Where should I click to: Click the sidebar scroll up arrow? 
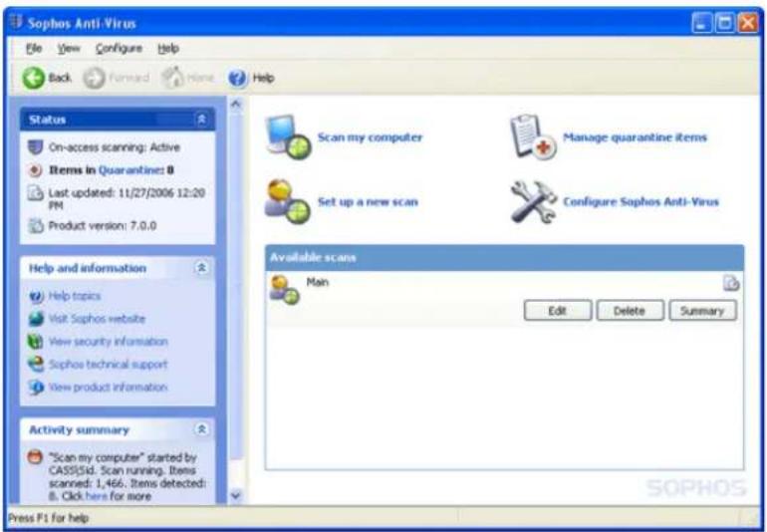tap(236, 105)
